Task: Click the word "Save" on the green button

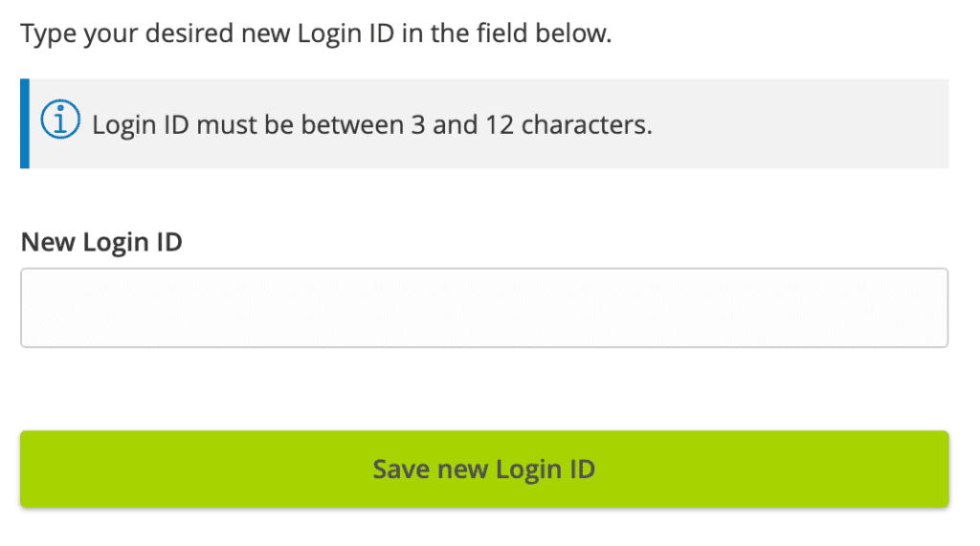Action: (401, 470)
